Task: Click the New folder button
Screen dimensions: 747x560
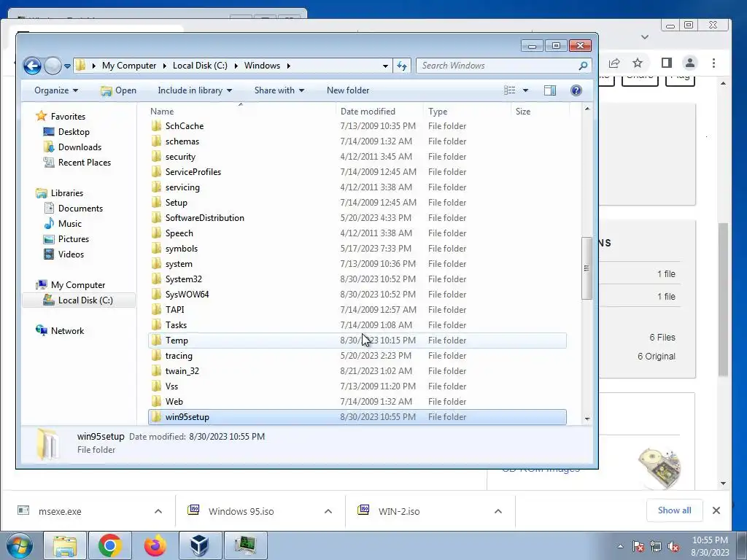Action: point(348,90)
